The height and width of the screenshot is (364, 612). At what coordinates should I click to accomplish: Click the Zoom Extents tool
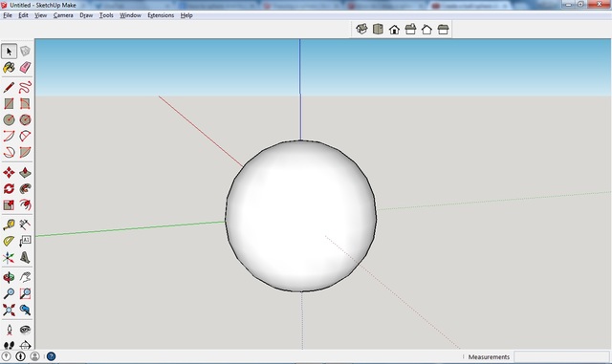point(9,310)
